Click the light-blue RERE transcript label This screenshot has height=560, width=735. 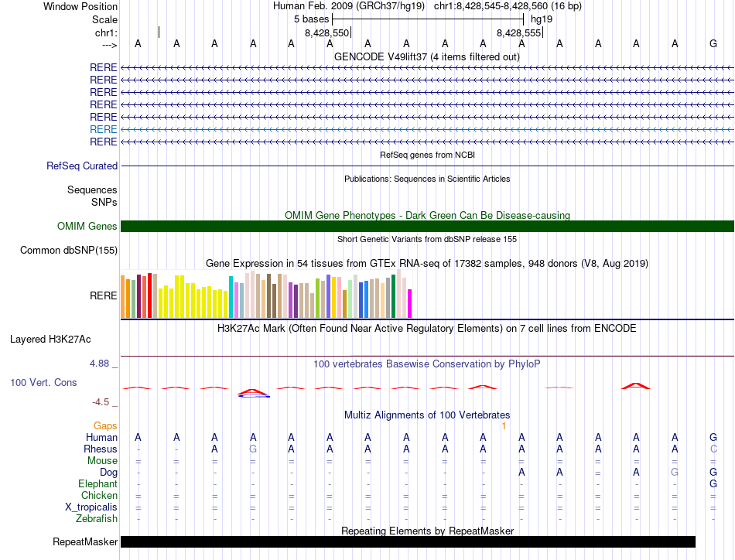[104, 129]
